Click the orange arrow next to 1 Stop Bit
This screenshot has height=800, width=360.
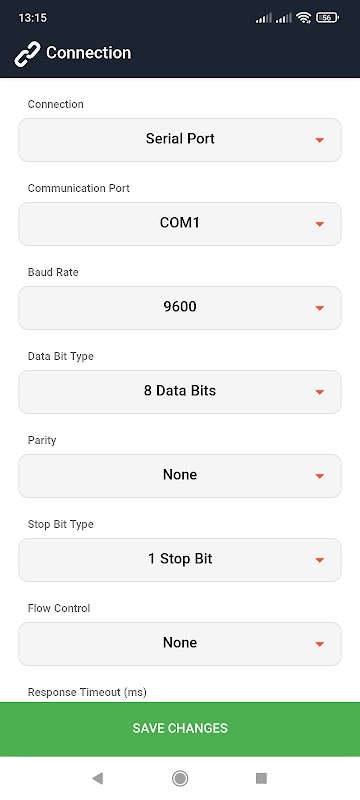[320, 560]
